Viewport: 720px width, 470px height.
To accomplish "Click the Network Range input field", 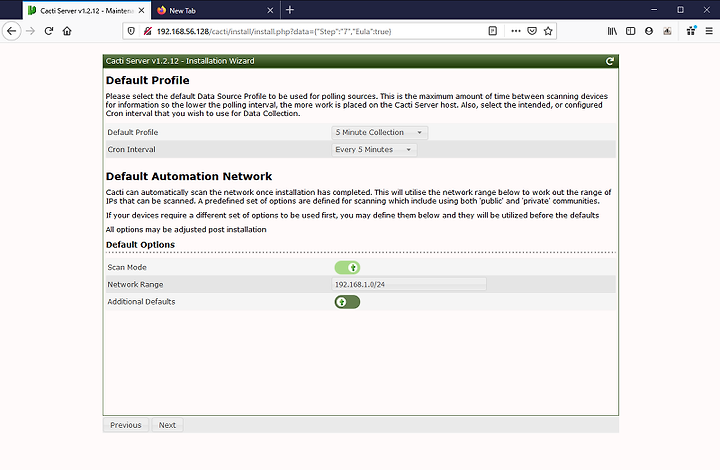I will click(x=409, y=285).
